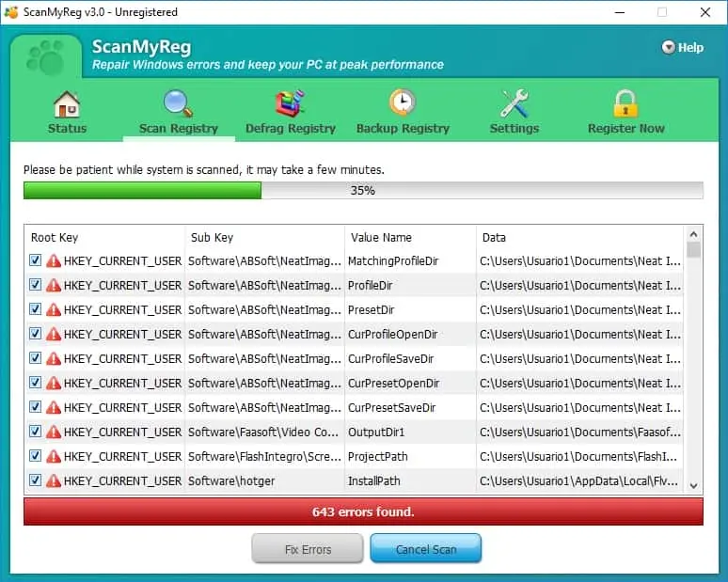Screen dimensions: 728x582
Task: Click the results list scroll down arrow
Action: coord(693,486)
